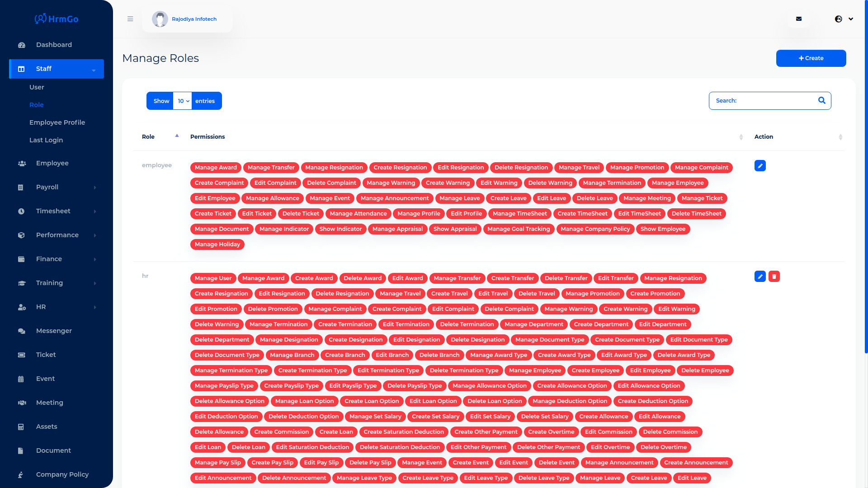
Task: Sort table by Permissions column arrows
Action: coord(741,137)
